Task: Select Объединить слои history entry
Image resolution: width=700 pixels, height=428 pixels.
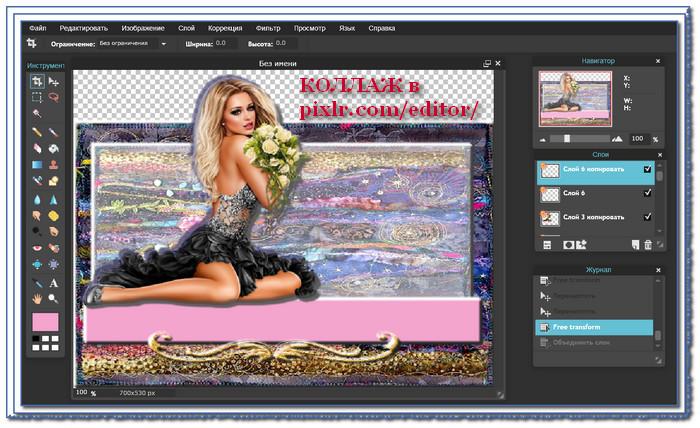Action: tap(594, 343)
